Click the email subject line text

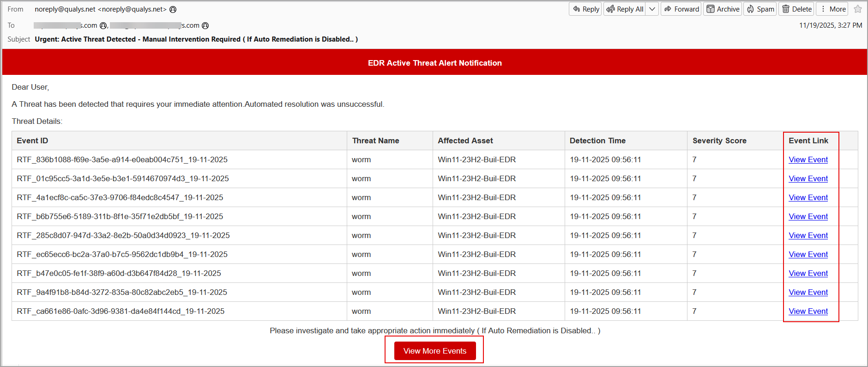point(196,39)
